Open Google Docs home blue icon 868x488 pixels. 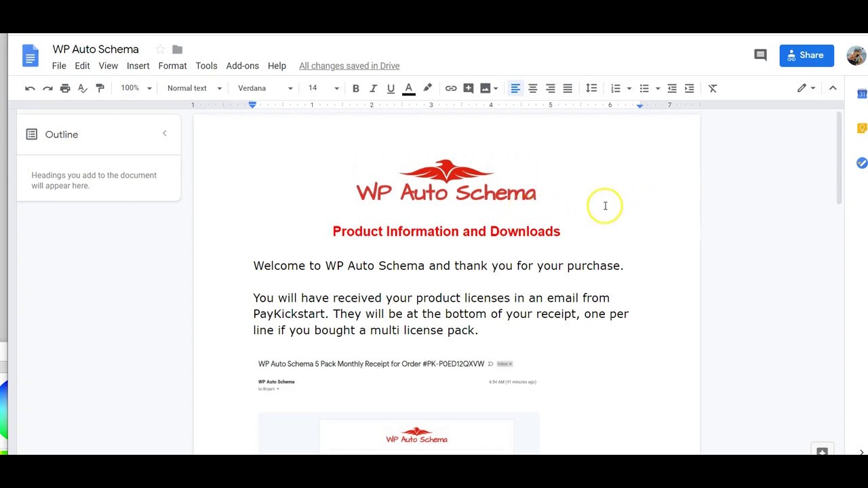(31, 56)
